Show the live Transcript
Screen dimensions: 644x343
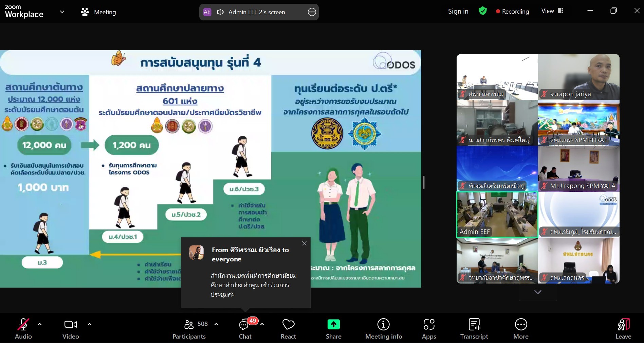tap(474, 328)
